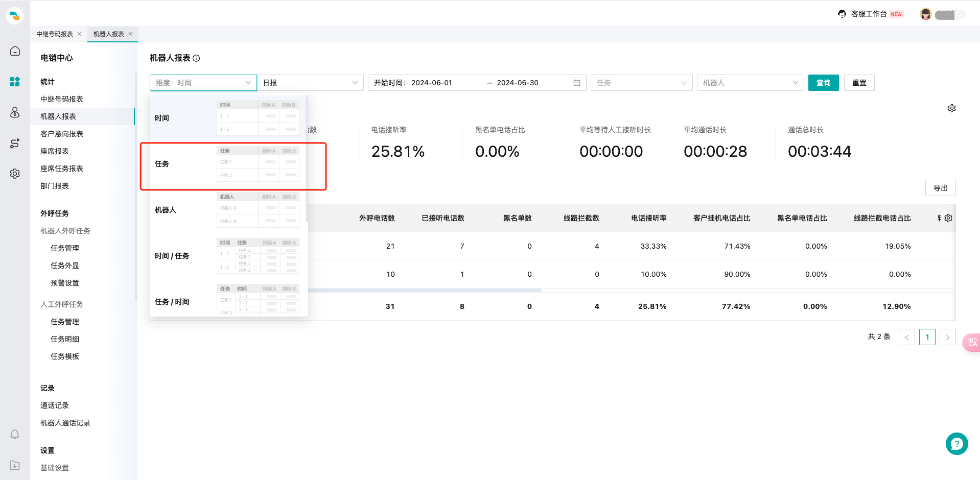Click info icon beside 机器人报表 title
The width and height of the screenshot is (980, 480).
coord(196,58)
